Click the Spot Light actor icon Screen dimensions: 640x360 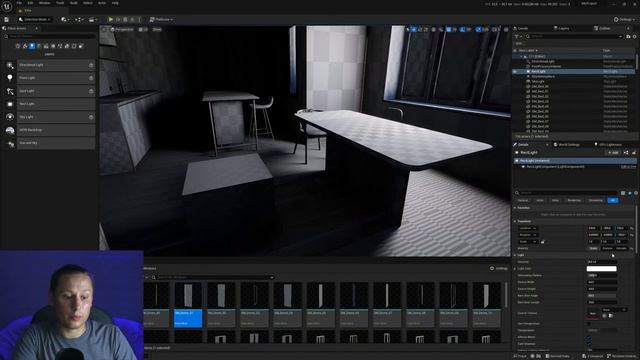(x=10, y=91)
